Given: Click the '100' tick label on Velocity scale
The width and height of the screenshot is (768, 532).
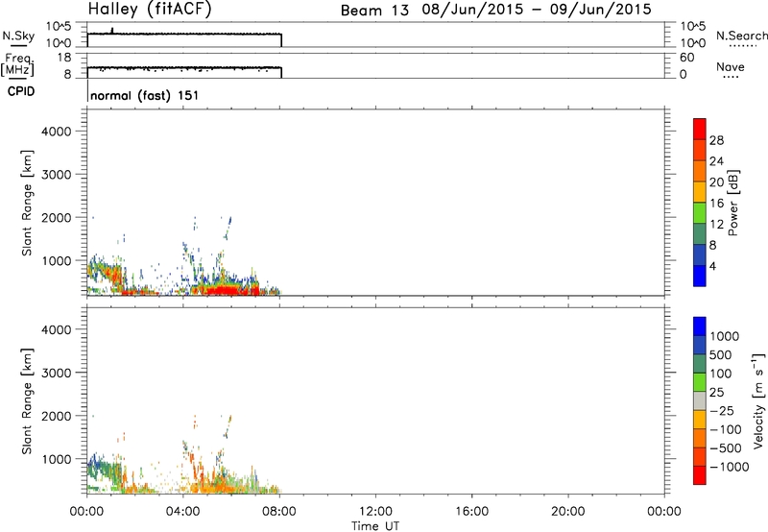Looking at the screenshot, I should [721, 374].
